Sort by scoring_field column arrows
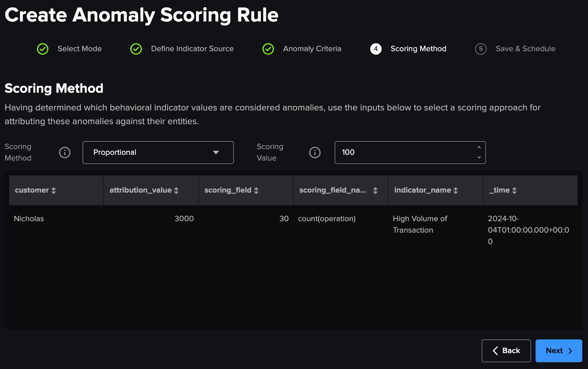This screenshot has width=588, height=369. tap(256, 190)
